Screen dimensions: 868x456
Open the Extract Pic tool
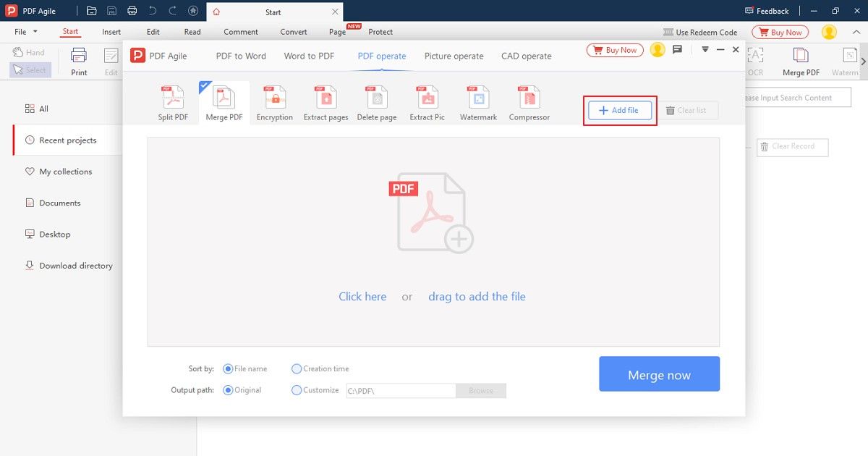point(427,103)
